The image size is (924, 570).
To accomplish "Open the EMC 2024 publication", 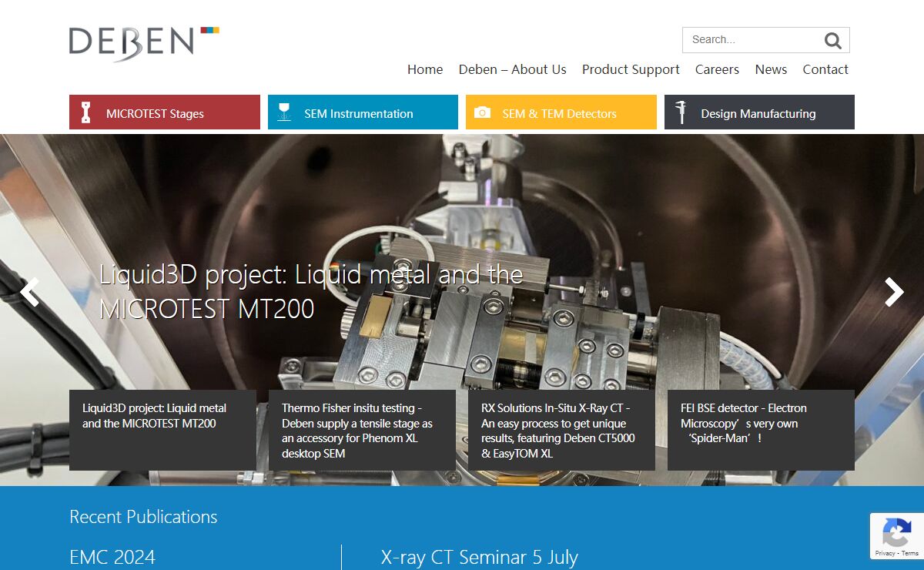I will click(x=112, y=557).
